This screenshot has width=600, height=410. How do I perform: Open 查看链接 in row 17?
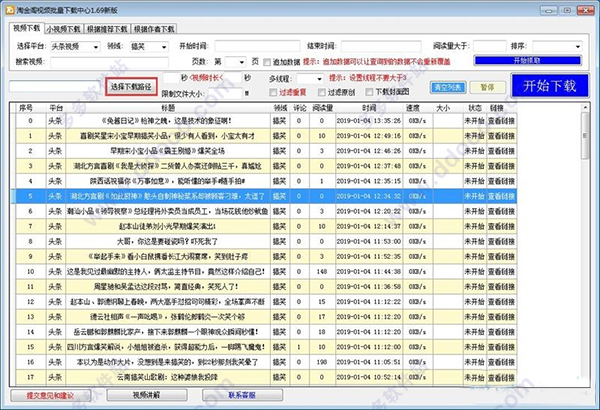[501, 377]
